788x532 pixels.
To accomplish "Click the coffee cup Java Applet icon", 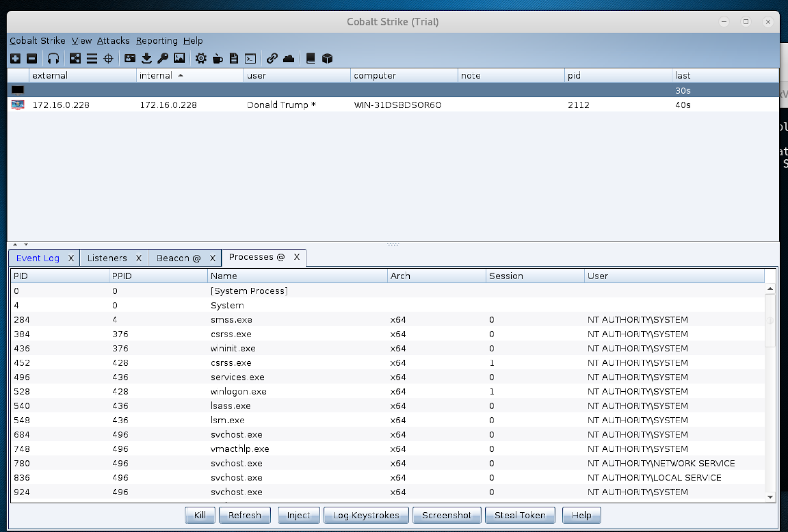I will click(x=217, y=59).
